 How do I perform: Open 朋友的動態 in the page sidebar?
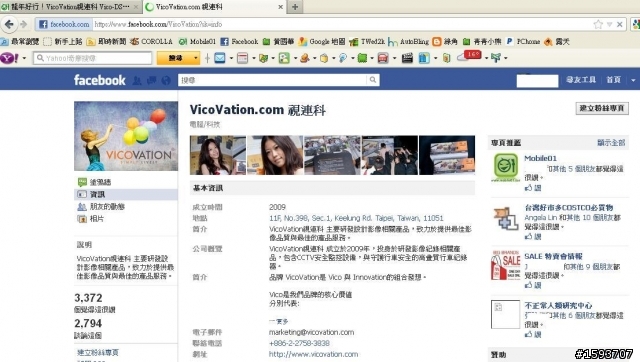click(x=107, y=207)
